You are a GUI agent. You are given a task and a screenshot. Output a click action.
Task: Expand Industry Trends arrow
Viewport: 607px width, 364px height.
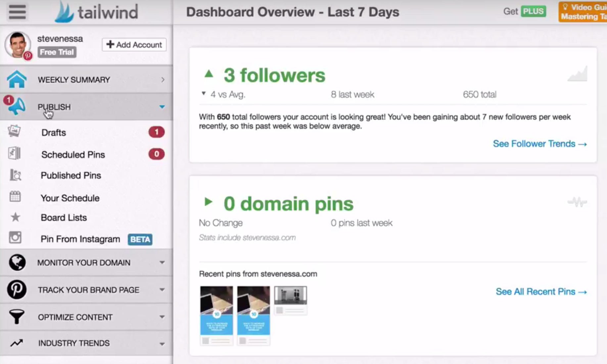162,344
